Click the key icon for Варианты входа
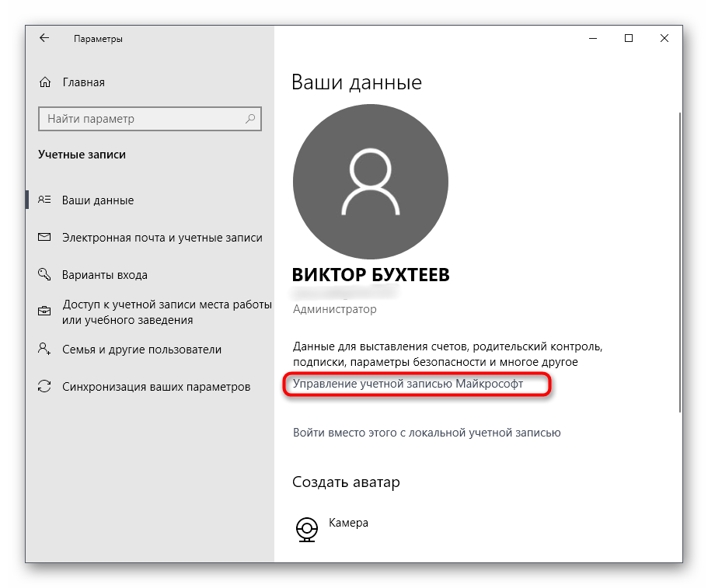 click(x=44, y=274)
